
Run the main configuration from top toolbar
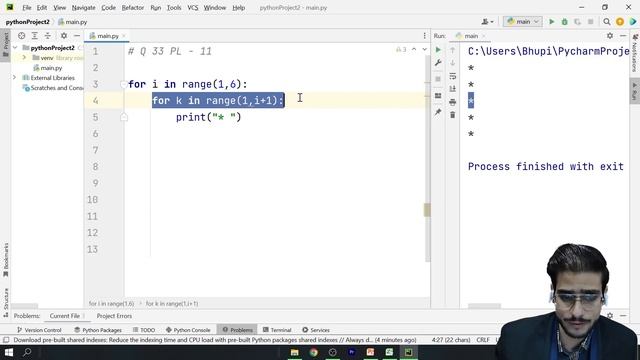(x=551, y=22)
